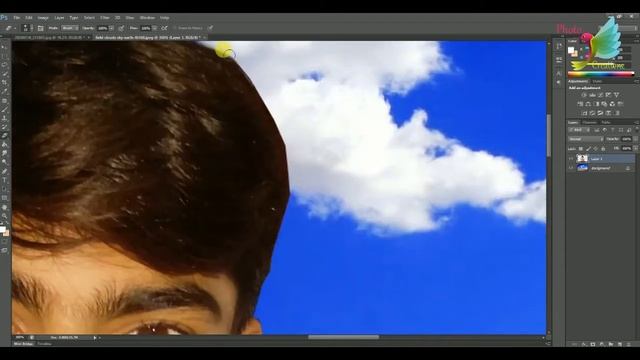Toggle lock all for layer
The width and height of the screenshot is (640, 360).
click(603, 149)
